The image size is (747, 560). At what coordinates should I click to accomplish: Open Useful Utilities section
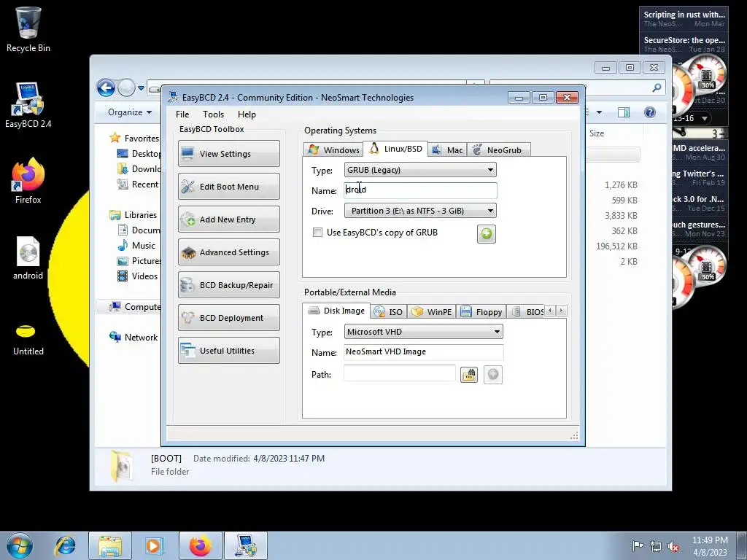point(228,351)
